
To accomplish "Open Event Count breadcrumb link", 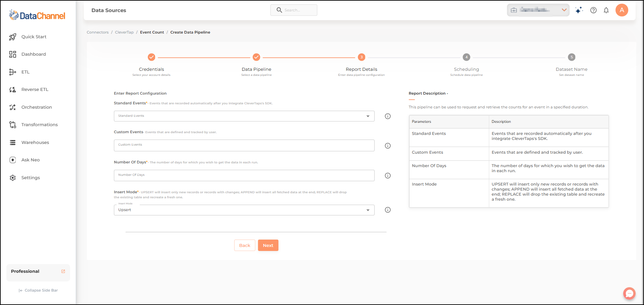I will (152, 33).
